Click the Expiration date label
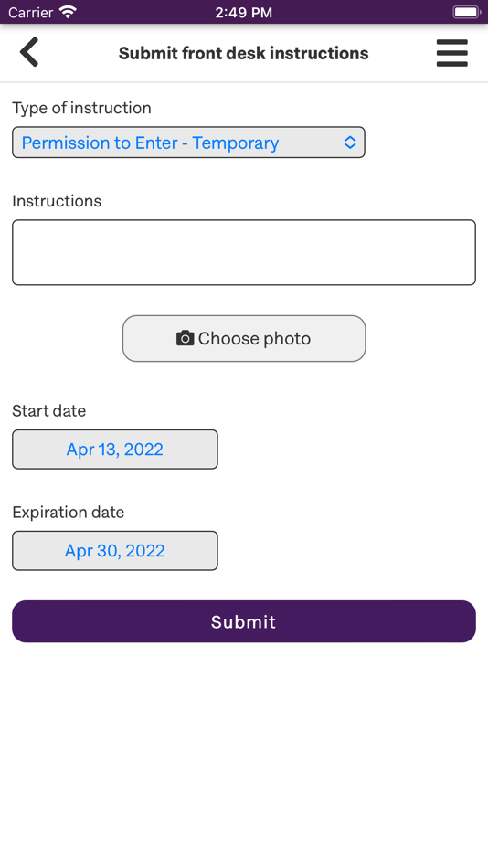Viewport: 488px width, 868px height. 69,512
